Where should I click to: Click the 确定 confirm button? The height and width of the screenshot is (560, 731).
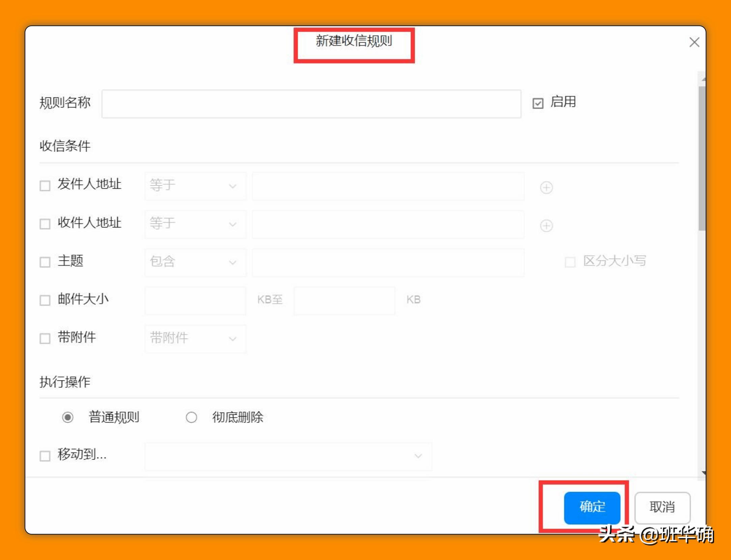[592, 508]
